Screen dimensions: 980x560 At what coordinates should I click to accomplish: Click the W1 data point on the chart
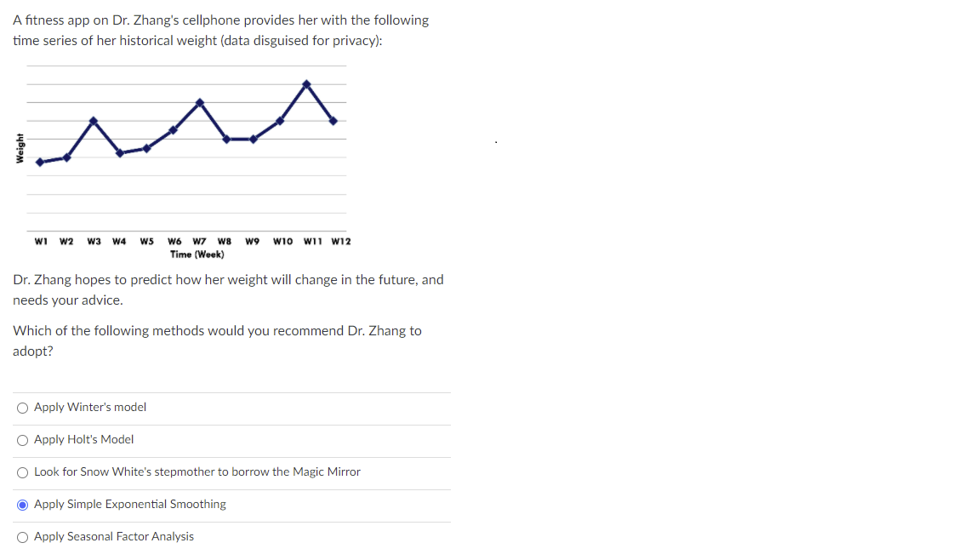40,162
